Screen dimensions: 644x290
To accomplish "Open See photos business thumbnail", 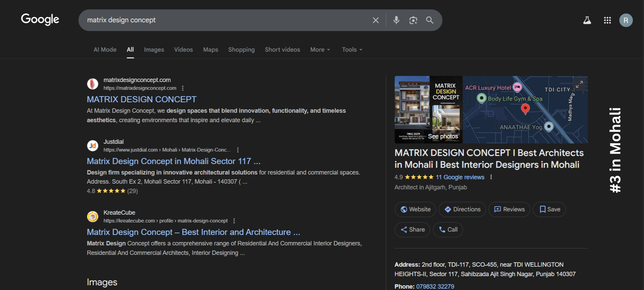I will [443, 136].
